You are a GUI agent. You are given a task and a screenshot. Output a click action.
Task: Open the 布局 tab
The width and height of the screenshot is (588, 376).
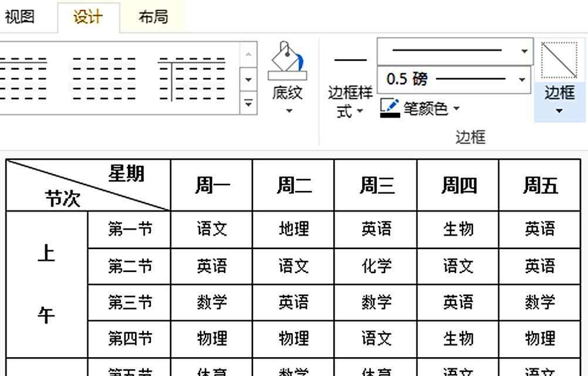[x=153, y=17]
